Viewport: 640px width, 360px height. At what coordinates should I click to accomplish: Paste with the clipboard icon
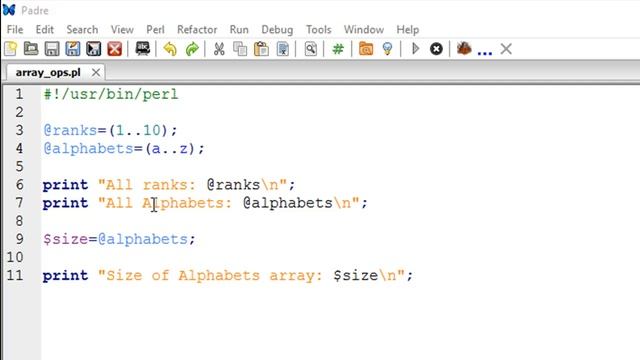pos(261,49)
